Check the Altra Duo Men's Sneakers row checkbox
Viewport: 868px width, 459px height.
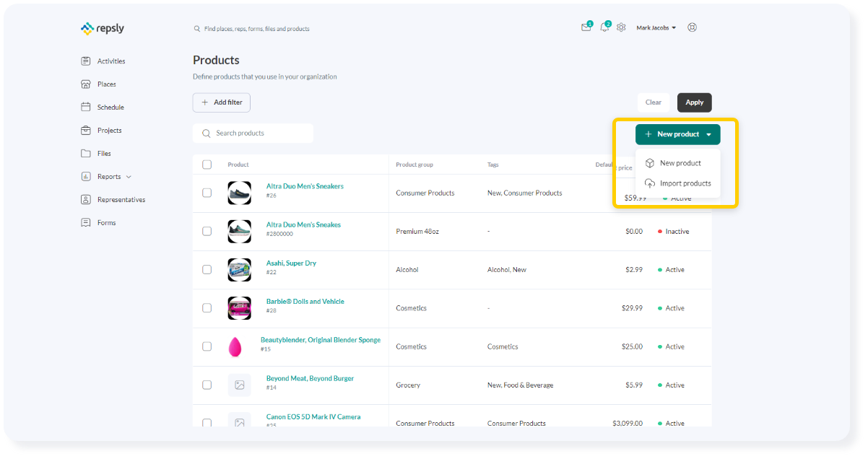pyautogui.click(x=207, y=193)
